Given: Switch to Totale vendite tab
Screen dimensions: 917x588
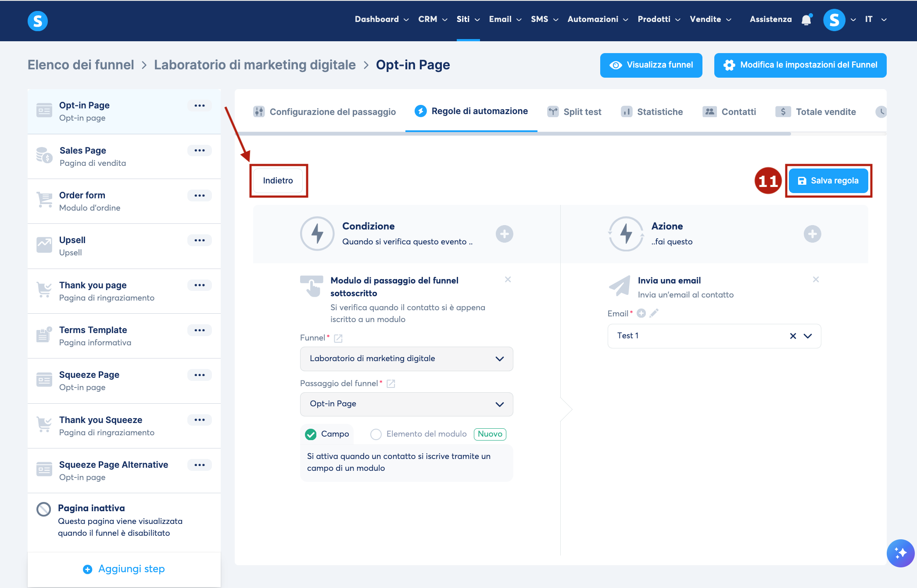Looking at the screenshot, I should (815, 112).
